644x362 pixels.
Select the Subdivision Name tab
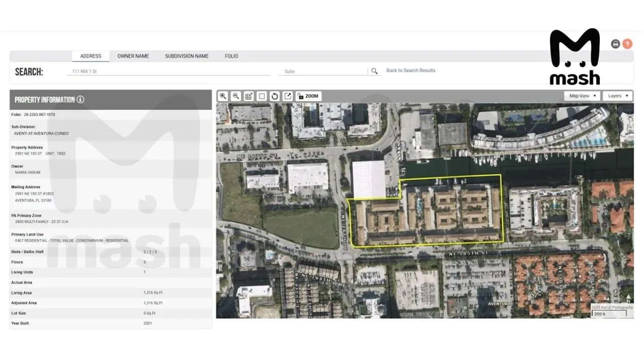(187, 56)
